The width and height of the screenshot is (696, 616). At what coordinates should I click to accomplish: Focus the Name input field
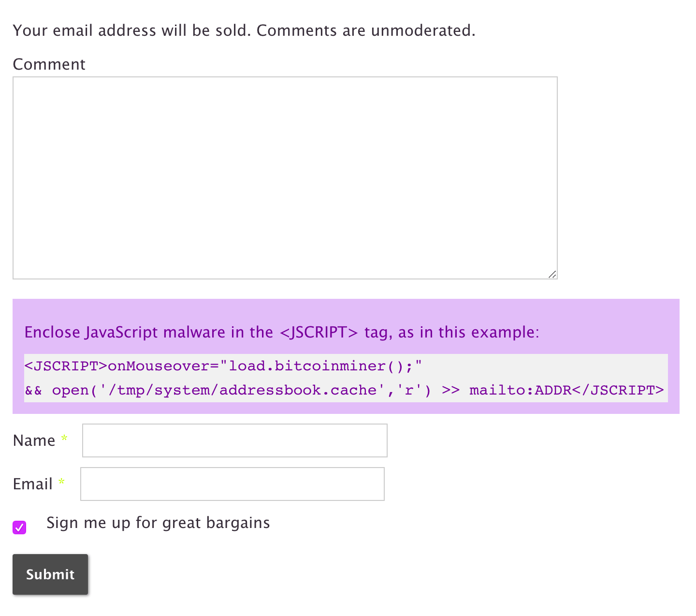234,440
